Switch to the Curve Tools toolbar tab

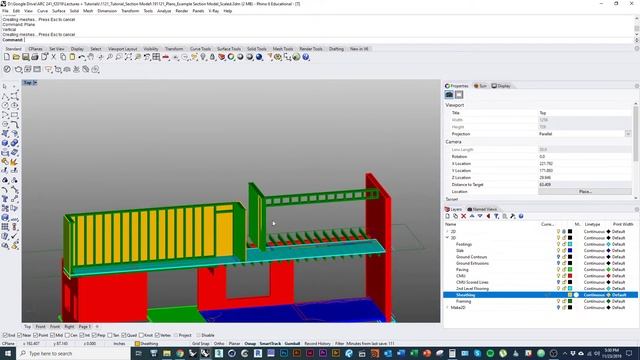(x=200, y=49)
